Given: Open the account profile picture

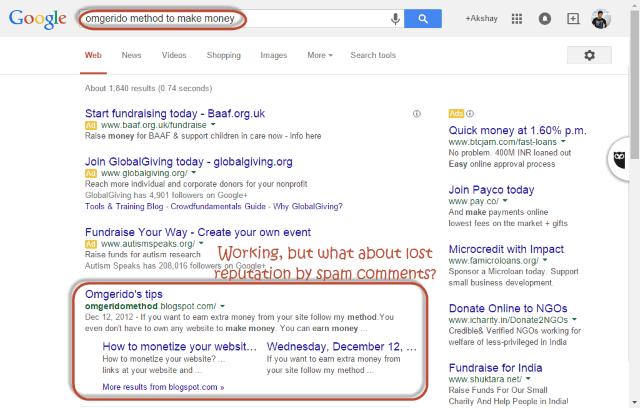Looking at the screenshot, I should (600, 19).
